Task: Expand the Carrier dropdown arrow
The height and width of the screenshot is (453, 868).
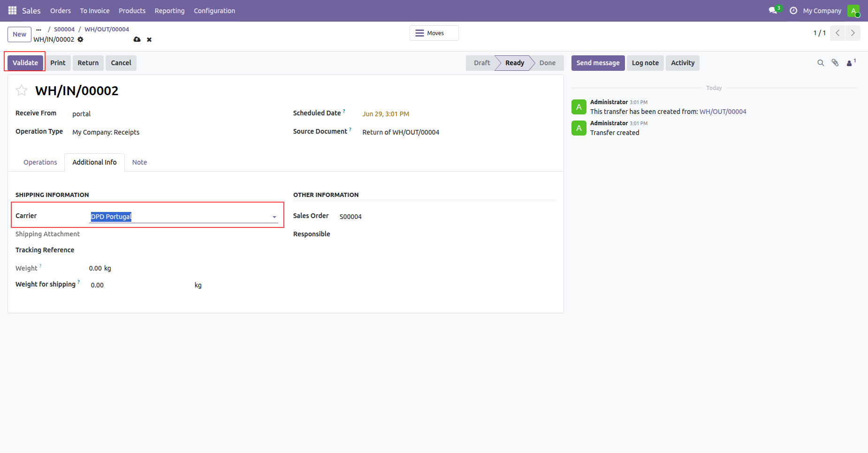Action: coord(274,217)
